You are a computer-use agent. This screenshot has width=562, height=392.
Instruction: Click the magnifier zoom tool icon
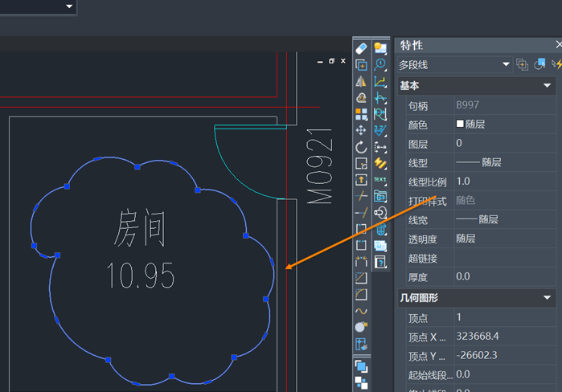[380, 65]
